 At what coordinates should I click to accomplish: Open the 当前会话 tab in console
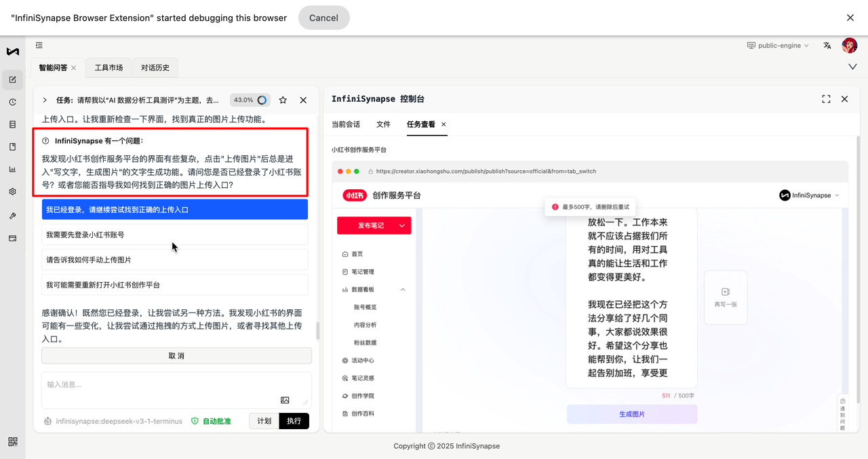[x=346, y=125]
